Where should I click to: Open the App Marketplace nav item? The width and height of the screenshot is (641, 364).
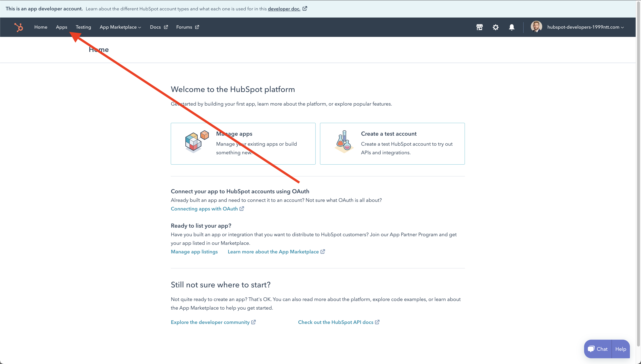coord(120,27)
